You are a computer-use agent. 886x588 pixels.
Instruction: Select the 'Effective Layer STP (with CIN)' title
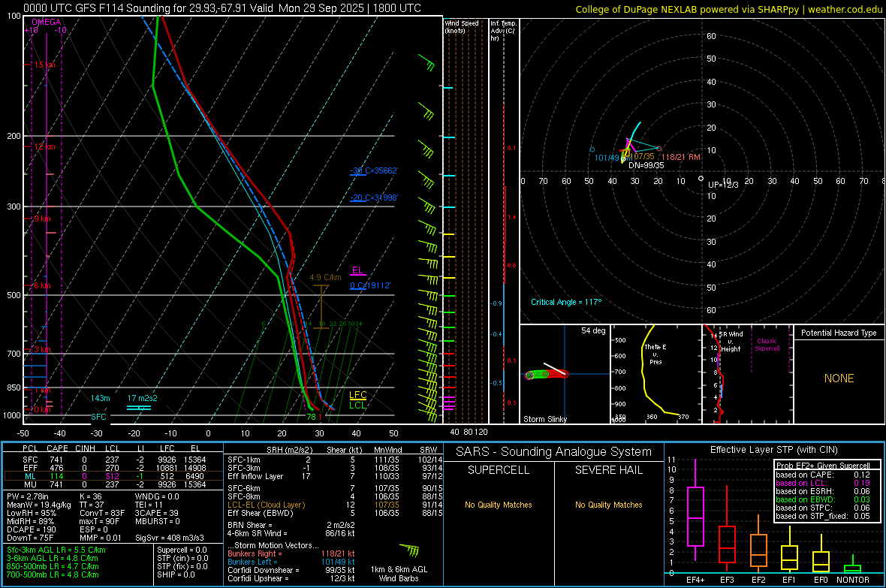[x=773, y=450]
